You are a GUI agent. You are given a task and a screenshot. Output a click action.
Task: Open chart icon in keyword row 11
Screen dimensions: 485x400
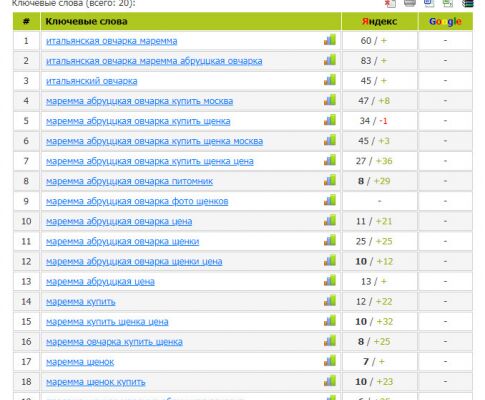coord(330,241)
